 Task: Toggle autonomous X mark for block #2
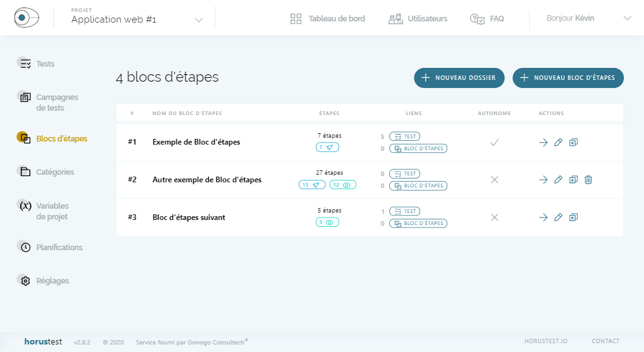point(494,180)
